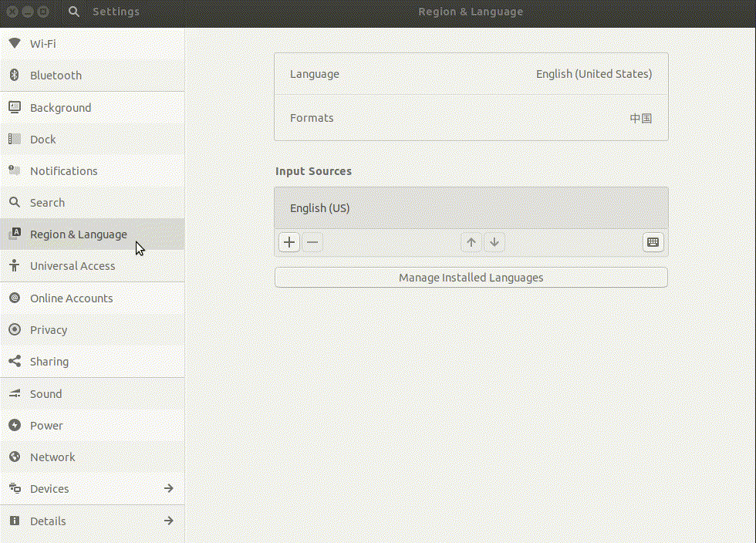Open the Sound settings panel
The image size is (756, 543).
(x=92, y=393)
